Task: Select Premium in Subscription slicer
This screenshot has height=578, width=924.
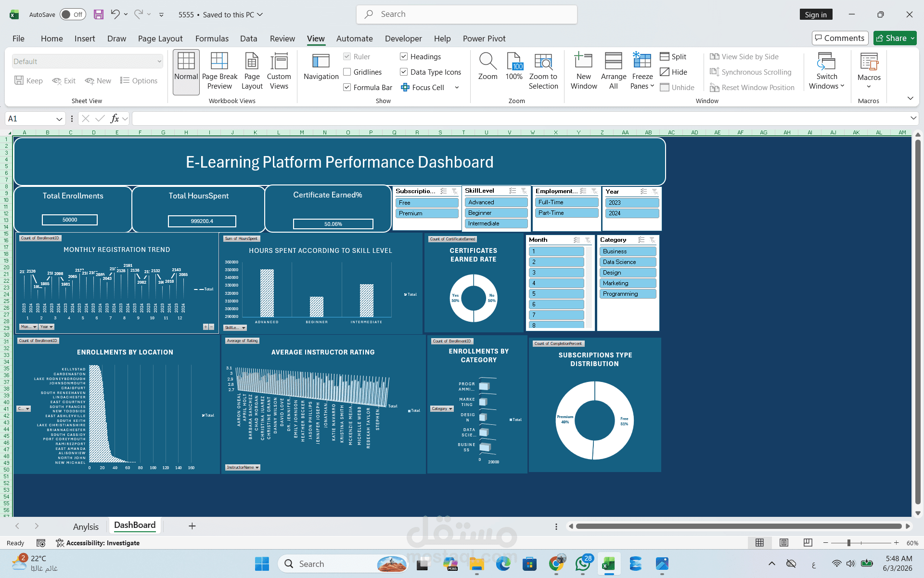Action: click(x=427, y=213)
